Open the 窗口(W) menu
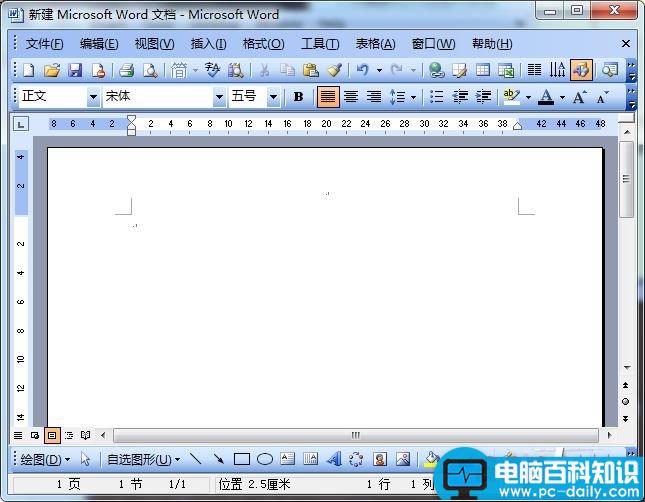The width and height of the screenshot is (645, 502). point(433,44)
